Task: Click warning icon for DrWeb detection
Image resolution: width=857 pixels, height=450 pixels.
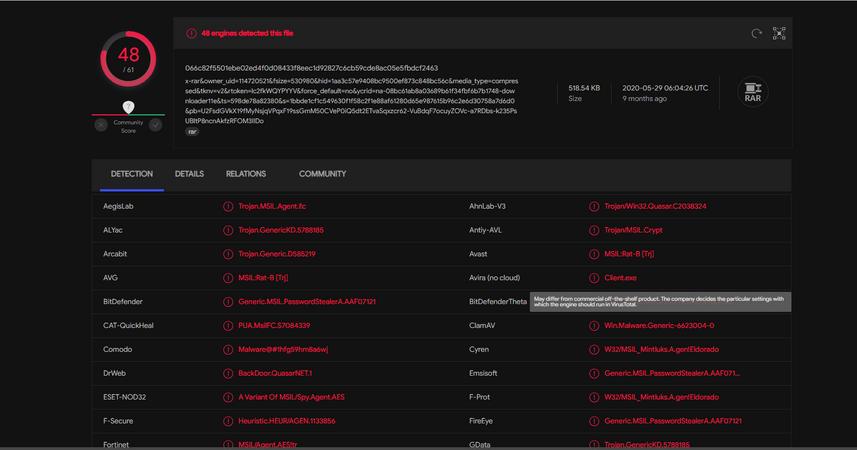Action: 228,373
